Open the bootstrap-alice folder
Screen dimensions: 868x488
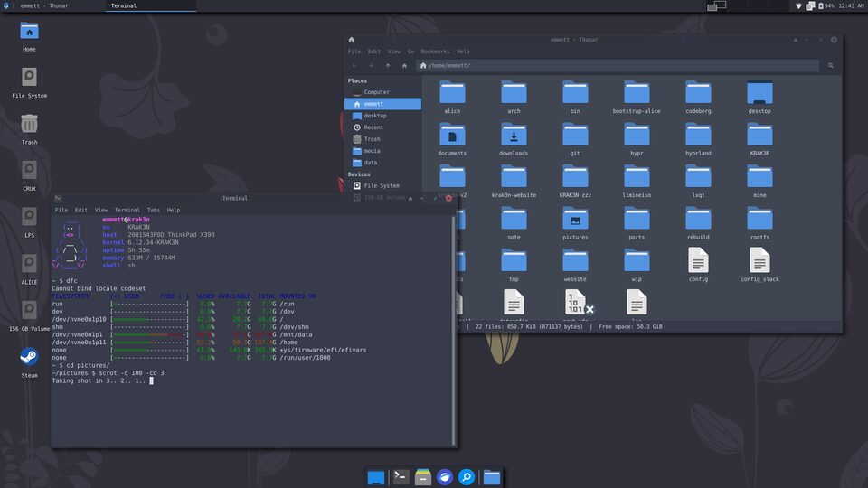637,98
